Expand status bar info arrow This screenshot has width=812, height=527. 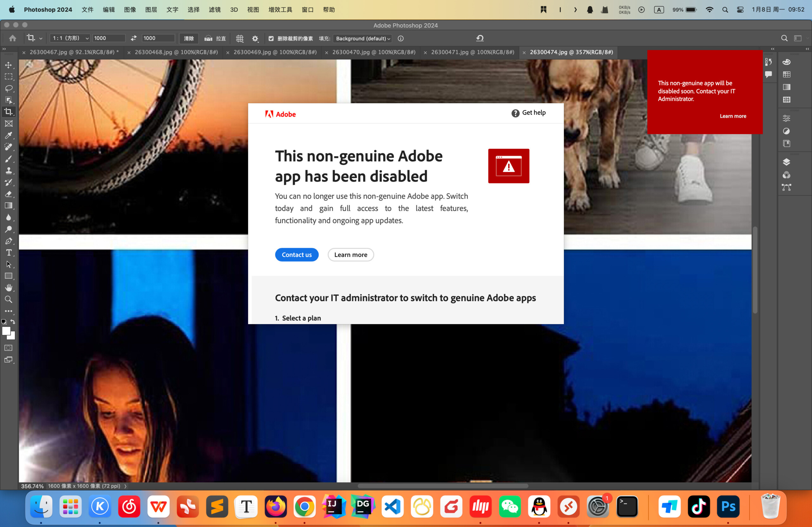click(x=125, y=486)
